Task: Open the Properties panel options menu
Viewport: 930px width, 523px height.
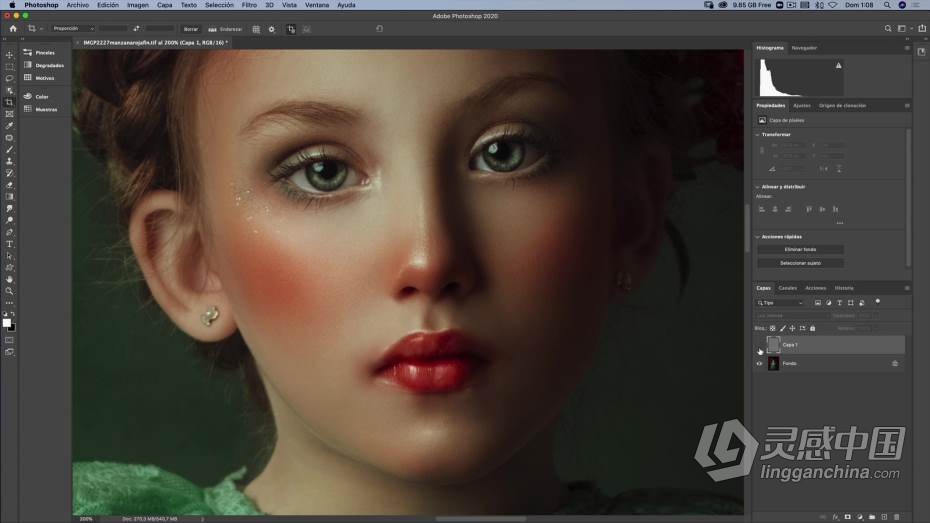Action: [907, 106]
